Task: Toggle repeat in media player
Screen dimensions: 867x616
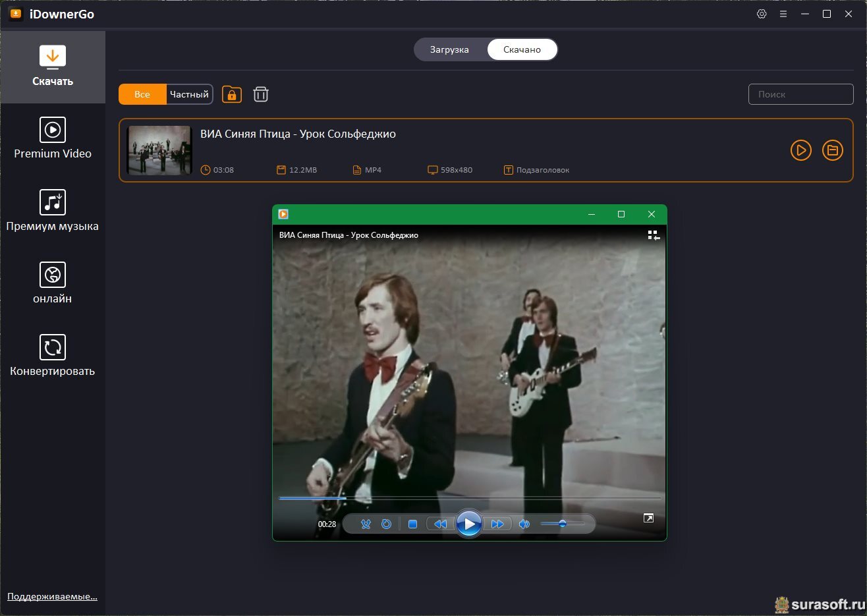Action: point(387,524)
